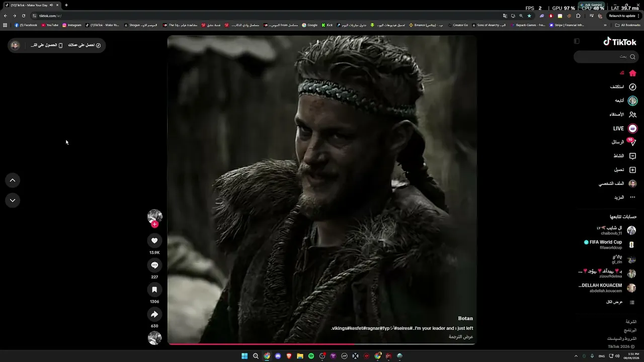Click the TikTok logo
This screenshot has height=362, width=644.
pyautogui.click(x=620, y=42)
